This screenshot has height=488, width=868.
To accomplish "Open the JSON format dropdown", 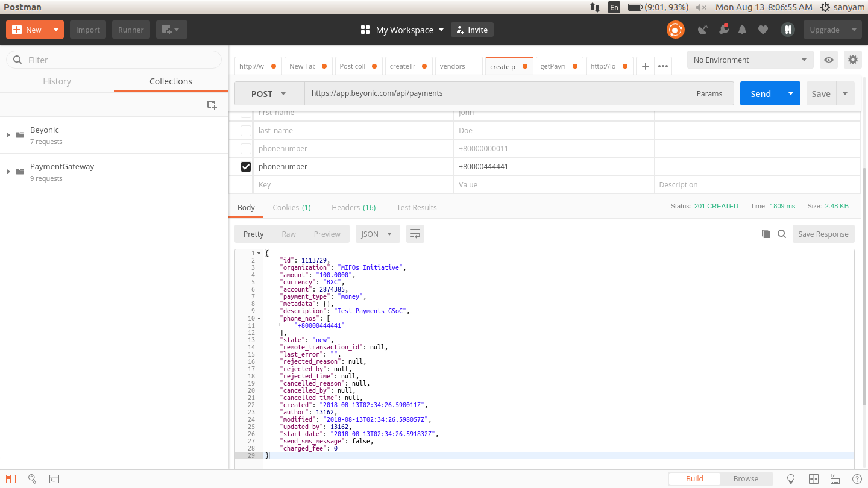I will pos(378,234).
